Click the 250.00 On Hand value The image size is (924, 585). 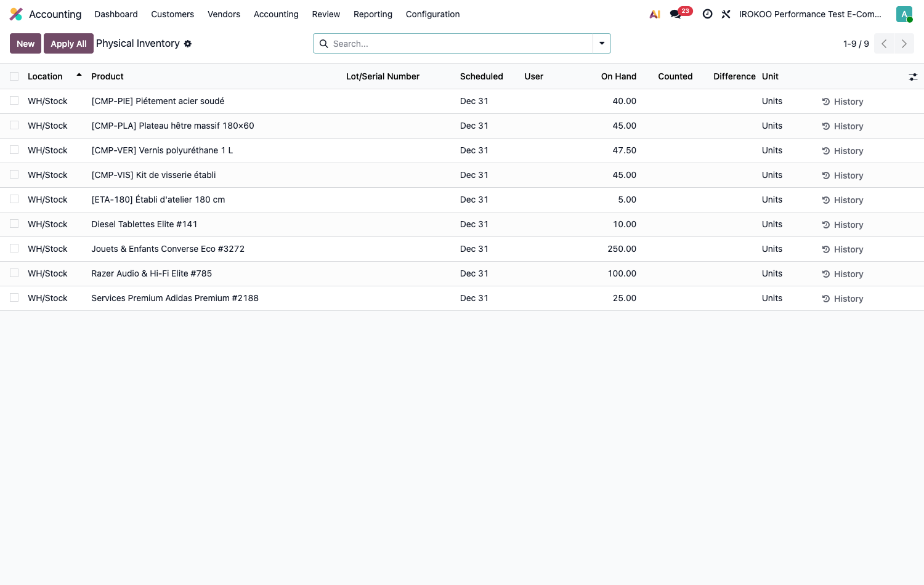pyautogui.click(x=622, y=249)
